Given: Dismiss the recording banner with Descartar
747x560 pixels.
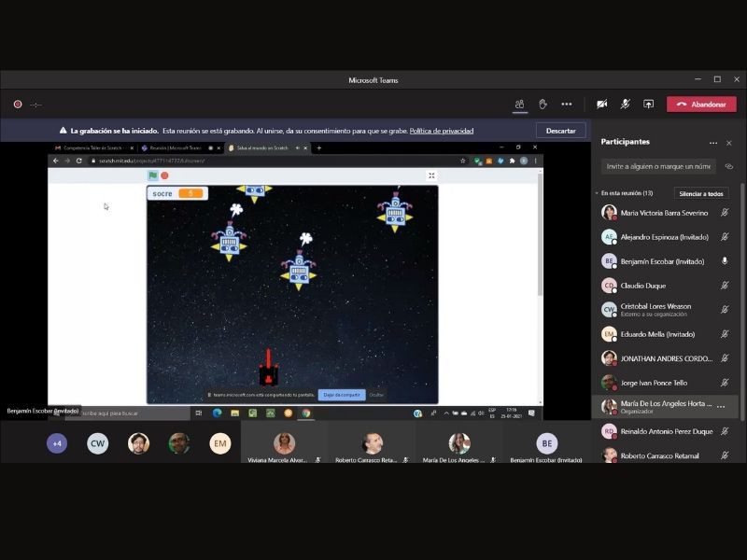Looking at the screenshot, I should click(x=561, y=131).
